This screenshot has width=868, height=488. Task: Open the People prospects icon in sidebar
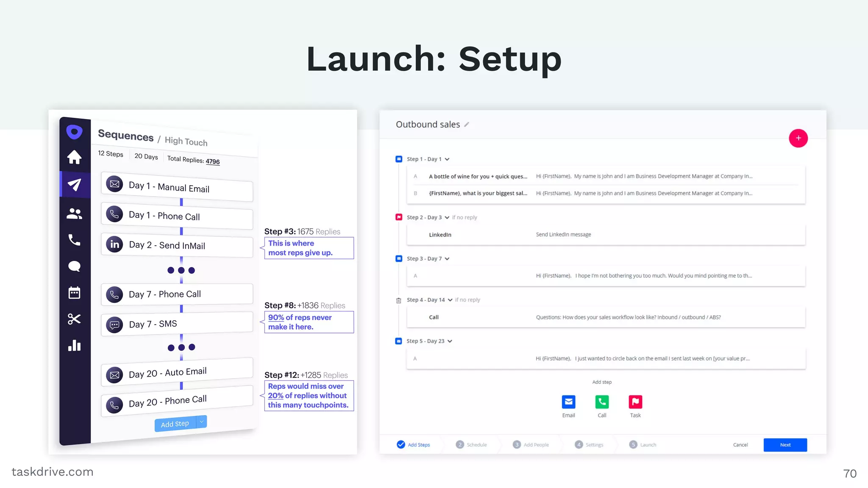click(x=74, y=213)
